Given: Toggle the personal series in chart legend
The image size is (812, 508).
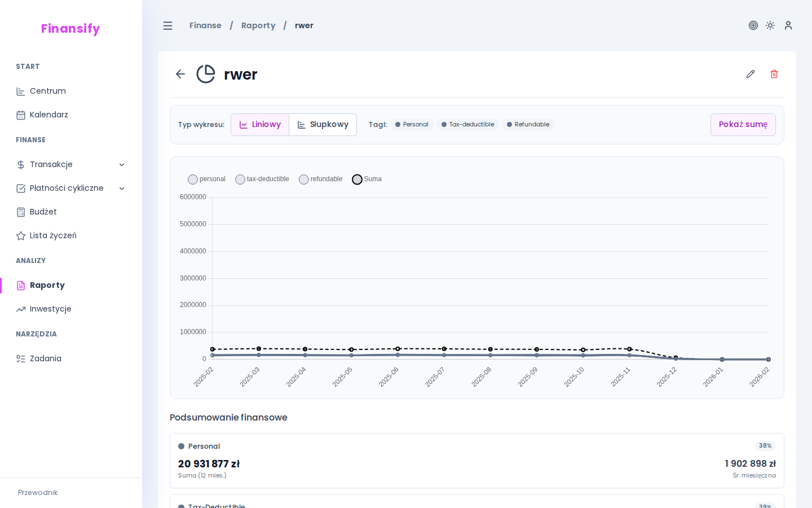Looking at the screenshot, I should click(x=206, y=179).
